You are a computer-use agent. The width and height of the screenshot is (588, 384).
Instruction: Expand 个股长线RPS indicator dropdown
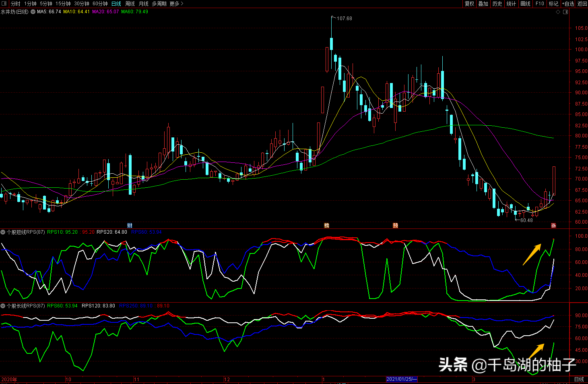click(3, 306)
